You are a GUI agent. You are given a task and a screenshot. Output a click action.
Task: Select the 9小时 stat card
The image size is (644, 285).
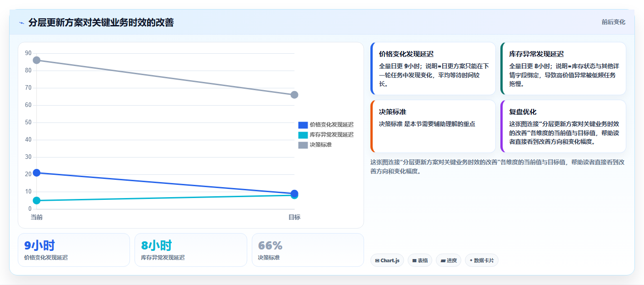click(74, 250)
